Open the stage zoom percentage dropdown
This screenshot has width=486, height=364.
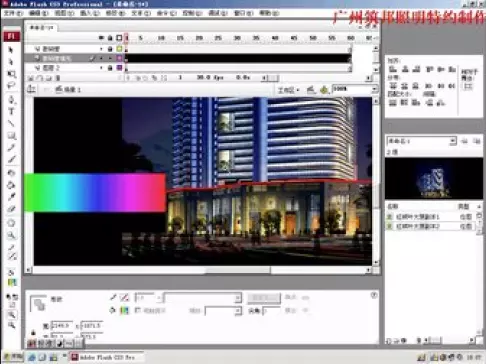tap(374, 89)
